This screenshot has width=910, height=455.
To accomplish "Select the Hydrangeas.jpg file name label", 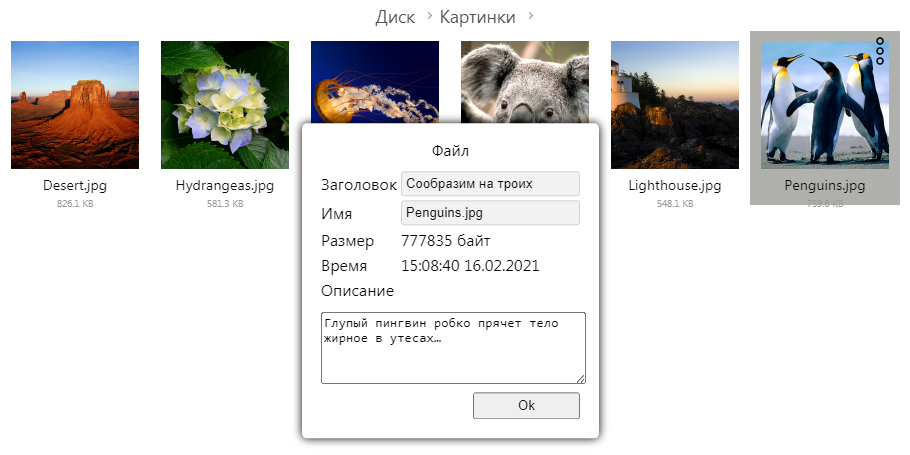I will [225, 186].
